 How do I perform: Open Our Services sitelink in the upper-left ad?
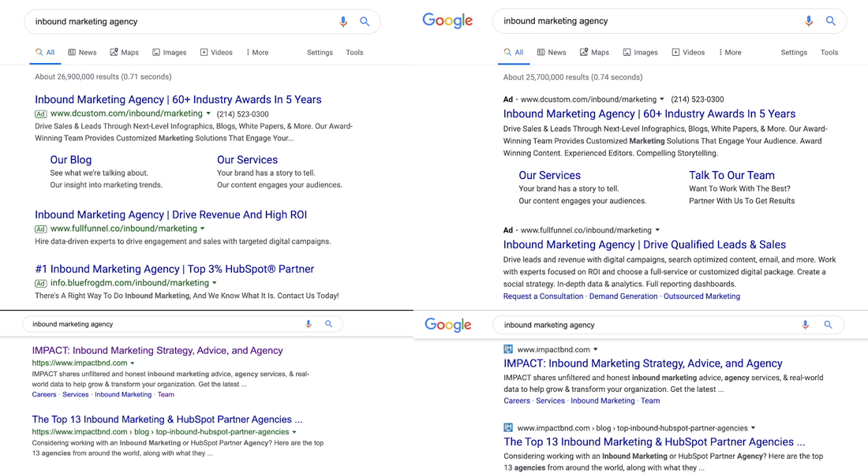click(x=248, y=160)
